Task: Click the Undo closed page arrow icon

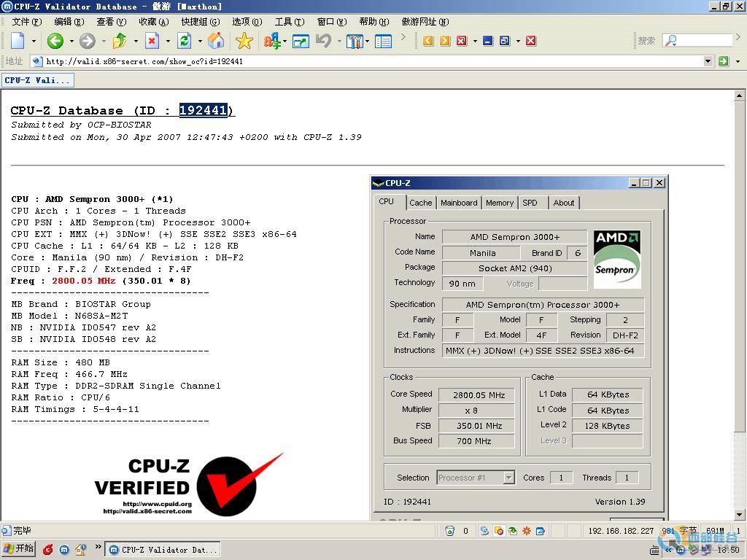Action: pyautogui.click(x=323, y=41)
